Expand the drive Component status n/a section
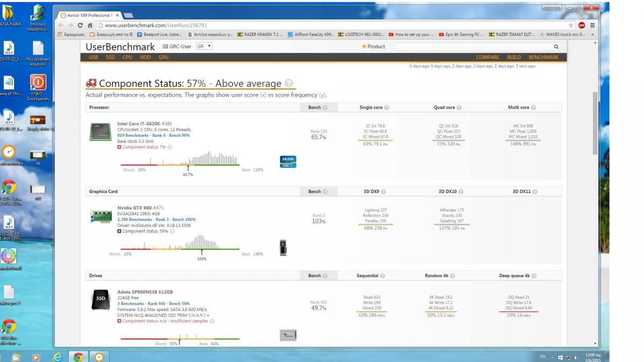644x362 pixels. click(x=119, y=321)
